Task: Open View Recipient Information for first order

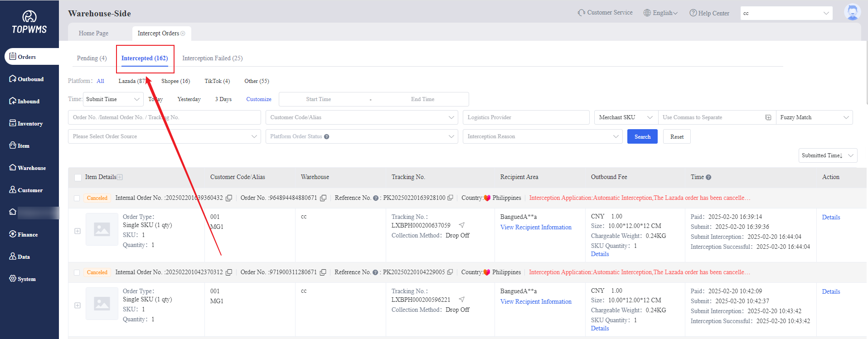Action: point(535,227)
